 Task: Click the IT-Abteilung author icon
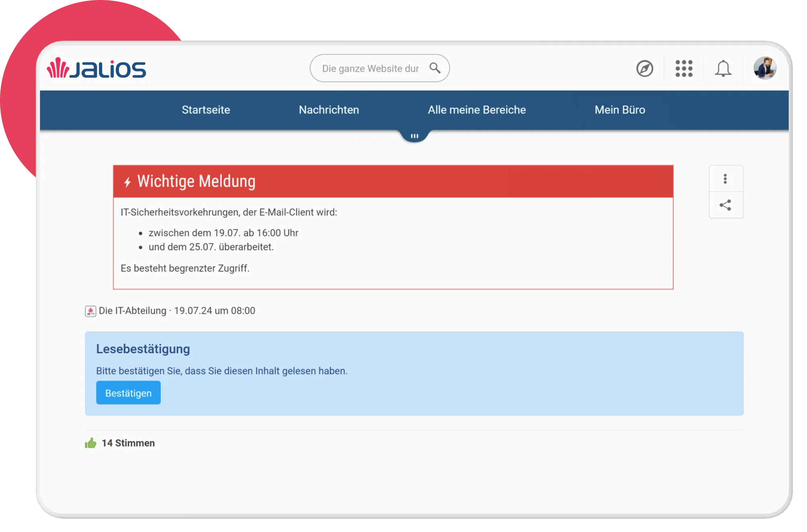(90, 311)
